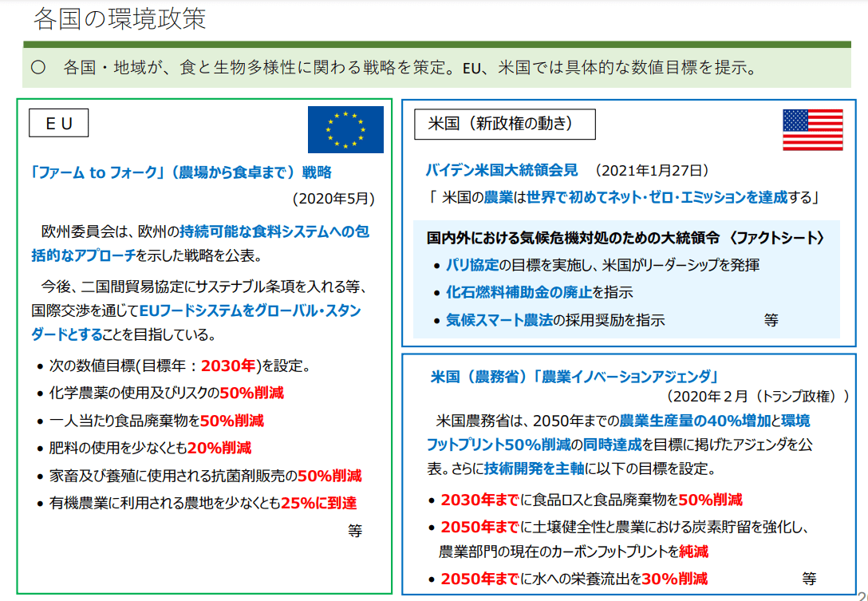The image size is (868, 601).
Task: Click the red 2030年 target year
Action: [228, 366]
